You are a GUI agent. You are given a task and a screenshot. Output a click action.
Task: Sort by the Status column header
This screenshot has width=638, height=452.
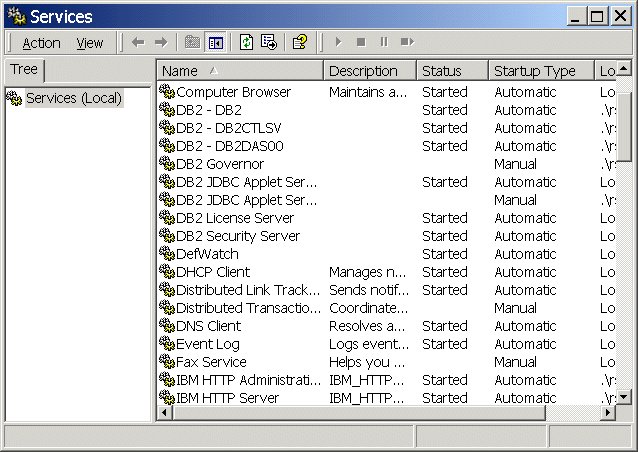[x=452, y=71]
